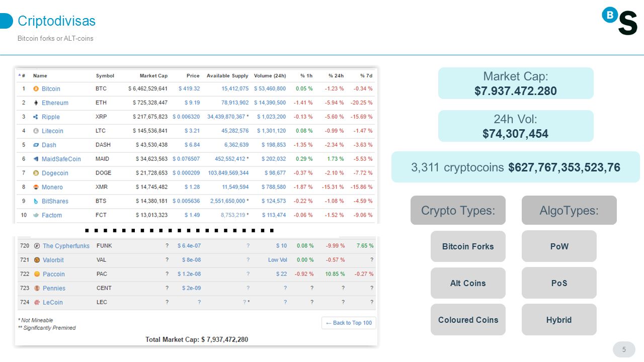The height and width of the screenshot is (362, 644).
Task: Open the Ripple name link
Action: (x=51, y=117)
